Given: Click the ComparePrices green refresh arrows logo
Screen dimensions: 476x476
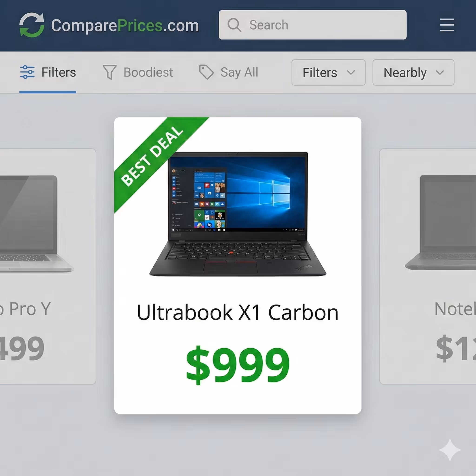Looking at the screenshot, I should [x=32, y=25].
